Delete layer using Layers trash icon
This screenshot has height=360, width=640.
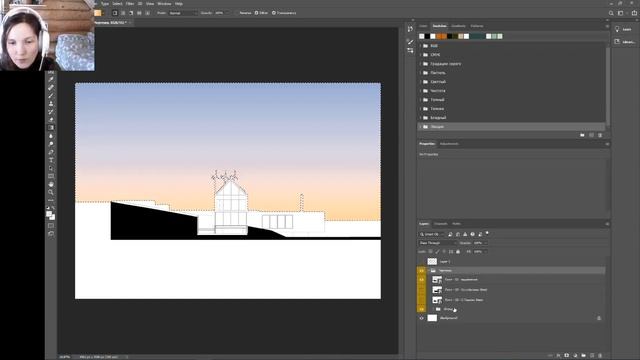tap(600, 356)
